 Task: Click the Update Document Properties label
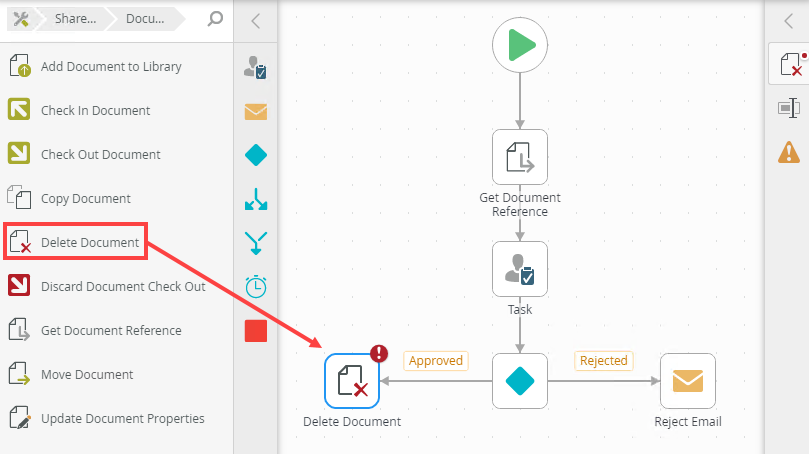[x=122, y=418]
